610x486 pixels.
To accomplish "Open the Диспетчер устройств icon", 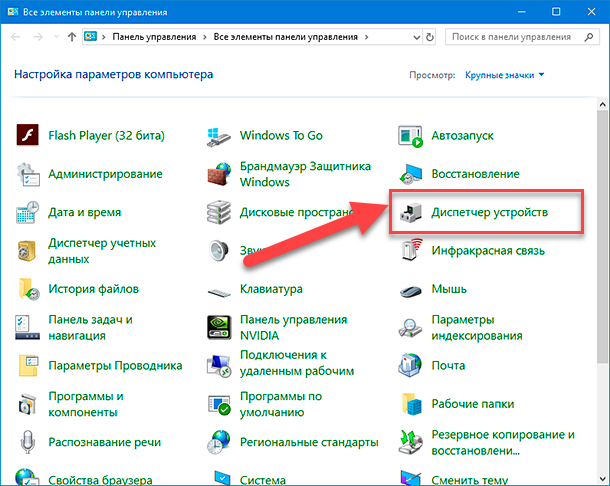I will [x=411, y=212].
